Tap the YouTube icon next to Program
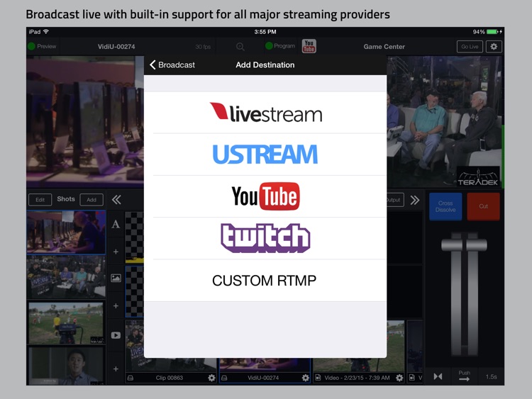Screen dimensions: 532x399 309,46
